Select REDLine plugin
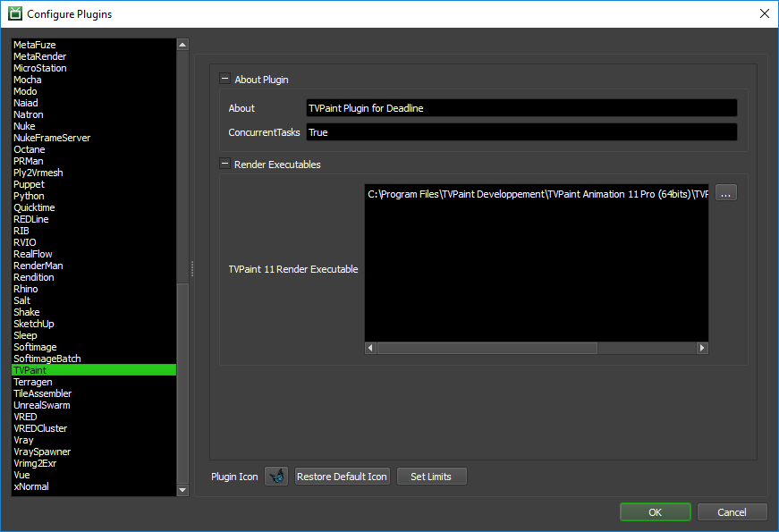Viewport: 779px width, 532px height. [94, 219]
